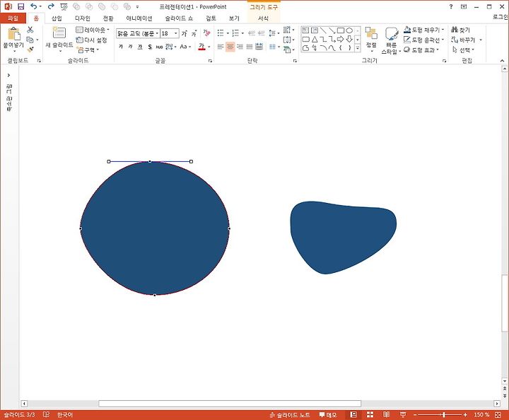This screenshot has height=420, width=509.
Task: Click the Find (찾기) button
Action: coord(461,30)
